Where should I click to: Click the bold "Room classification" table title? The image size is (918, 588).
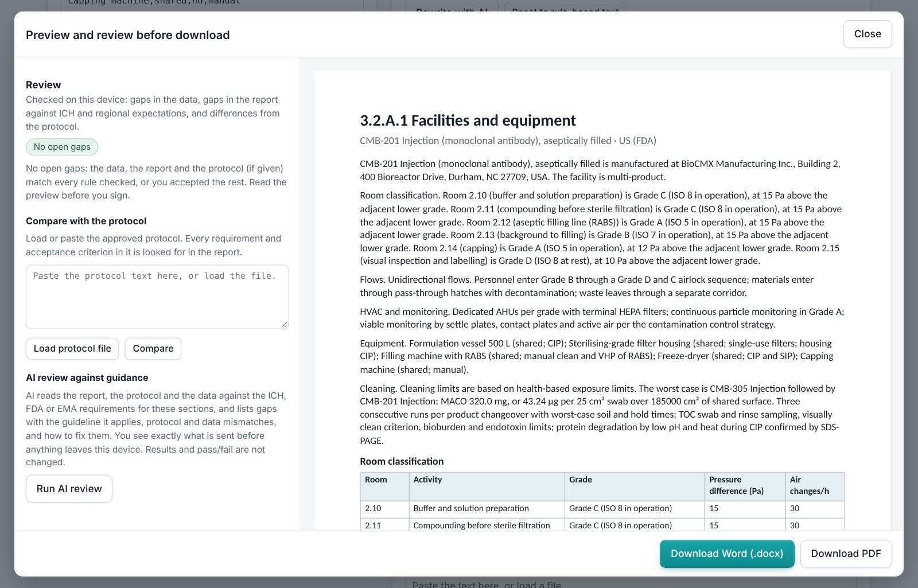point(402,462)
